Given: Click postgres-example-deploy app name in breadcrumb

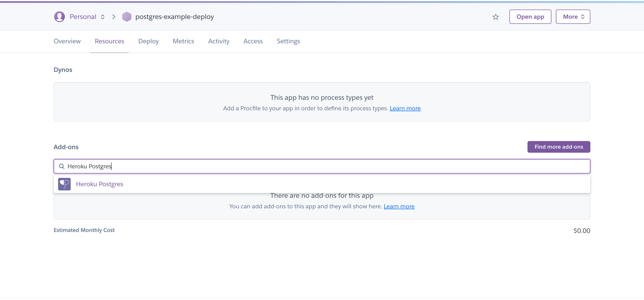Looking at the screenshot, I should click(x=175, y=17).
